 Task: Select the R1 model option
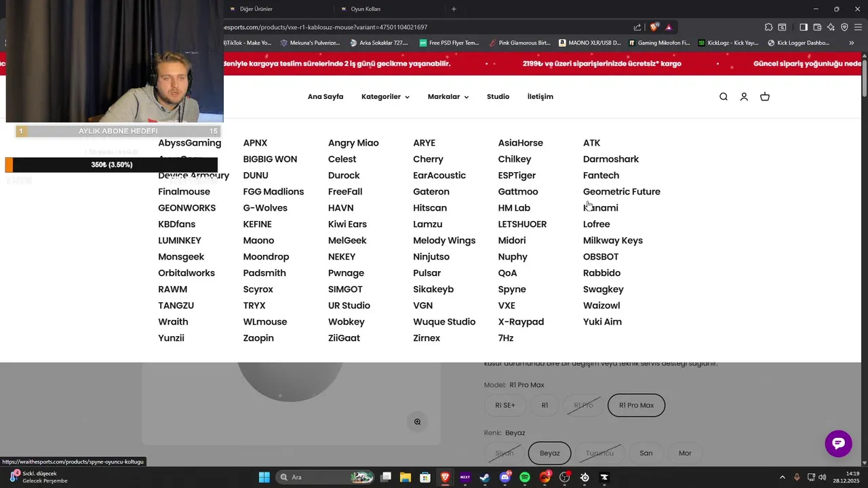coord(545,405)
